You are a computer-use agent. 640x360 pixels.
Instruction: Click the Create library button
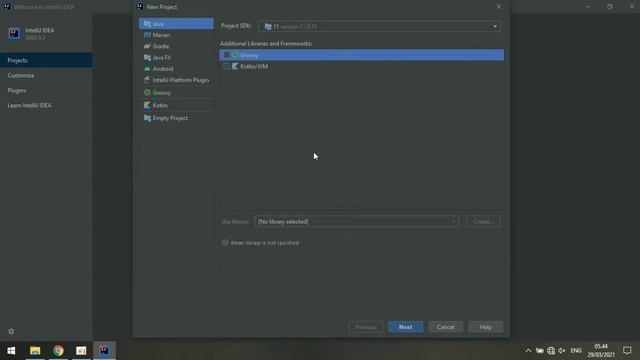click(483, 222)
